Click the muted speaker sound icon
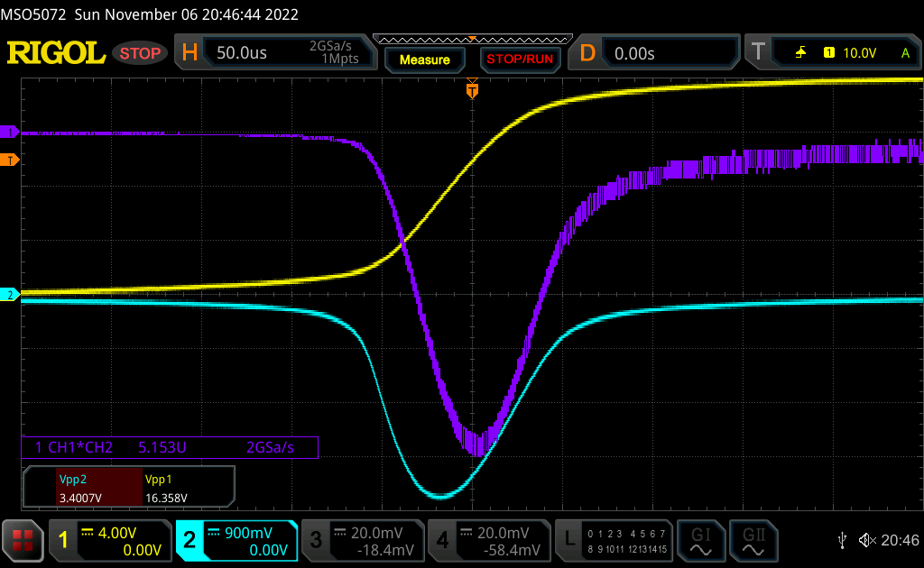 867,540
